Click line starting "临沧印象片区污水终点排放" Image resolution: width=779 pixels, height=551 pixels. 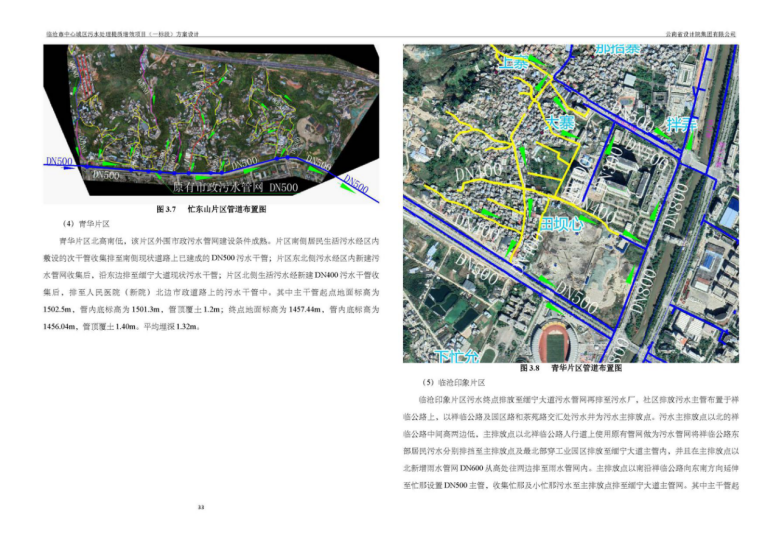(x=579, y=400)
